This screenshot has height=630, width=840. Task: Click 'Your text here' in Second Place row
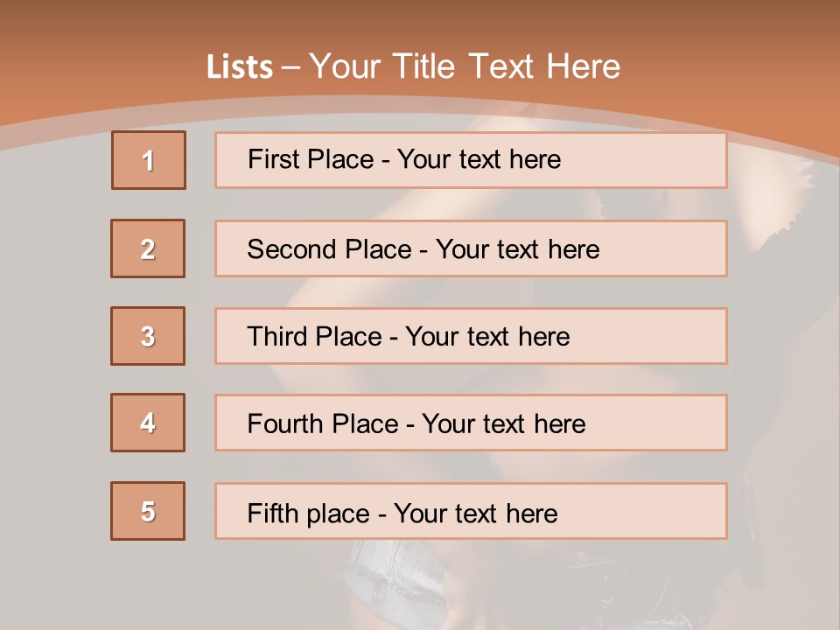point(517,249)
